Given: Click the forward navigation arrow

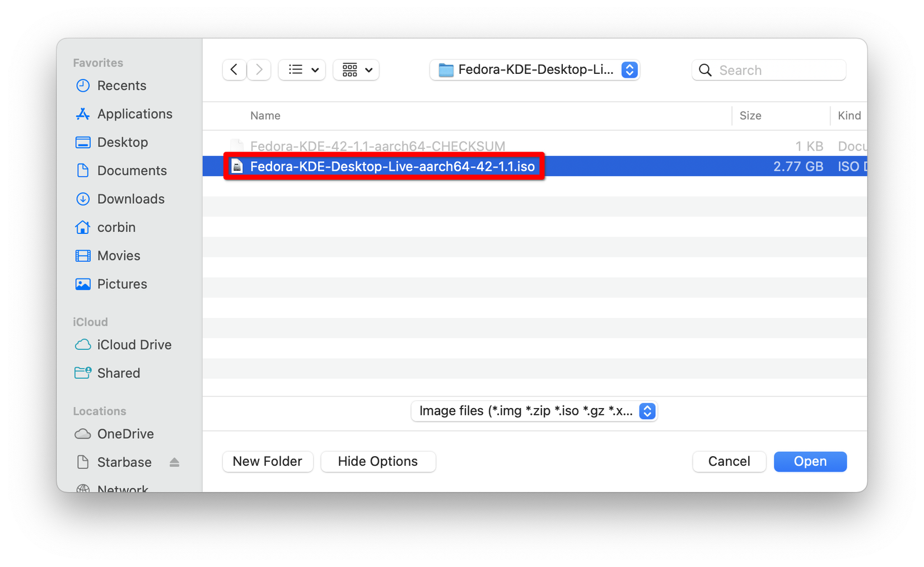Looking at the screenshot, I should tap(259, 70).
